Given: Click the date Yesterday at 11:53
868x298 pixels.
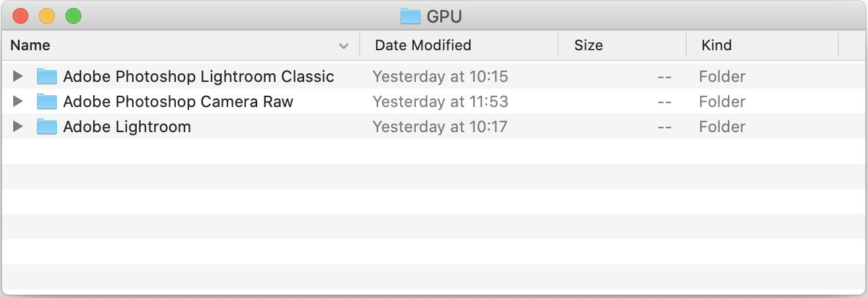Looking at the screenshot, I should tap(440, 102).
